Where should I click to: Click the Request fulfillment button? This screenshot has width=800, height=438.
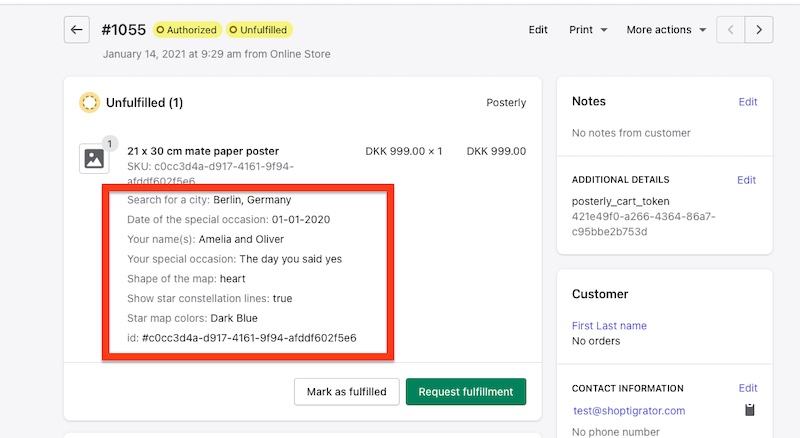point(466,392)
